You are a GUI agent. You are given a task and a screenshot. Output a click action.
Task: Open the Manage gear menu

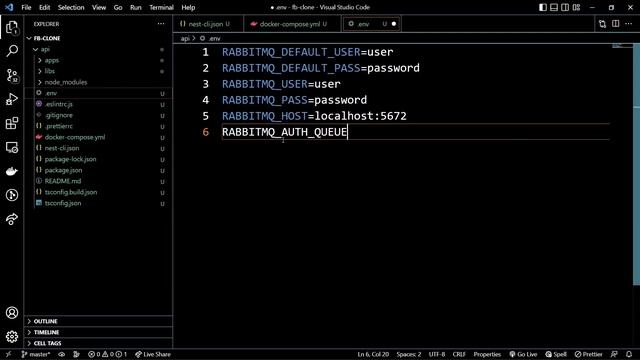(x=12, y=336)
